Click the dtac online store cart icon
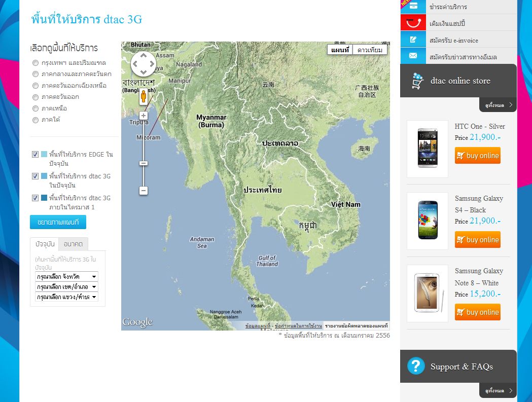 coord(418,81)
